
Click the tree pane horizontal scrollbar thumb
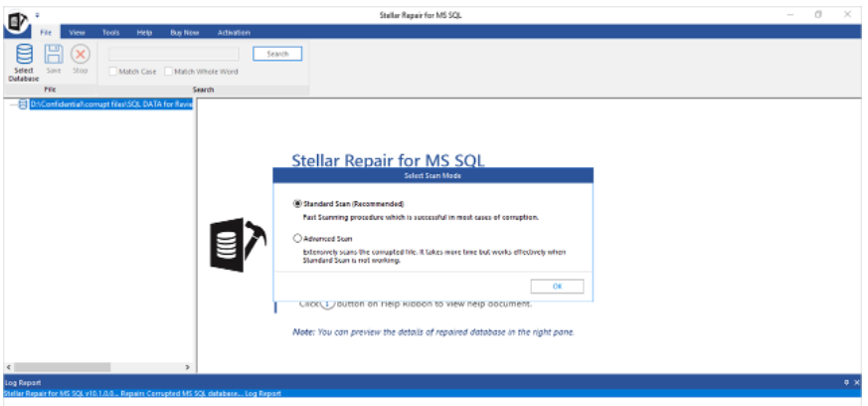click(63, 367)
